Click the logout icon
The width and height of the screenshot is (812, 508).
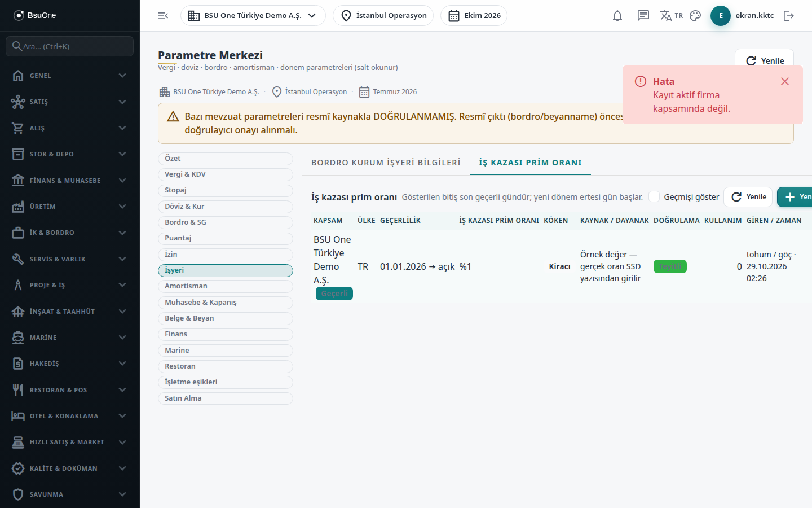click(x=789, y=16)
